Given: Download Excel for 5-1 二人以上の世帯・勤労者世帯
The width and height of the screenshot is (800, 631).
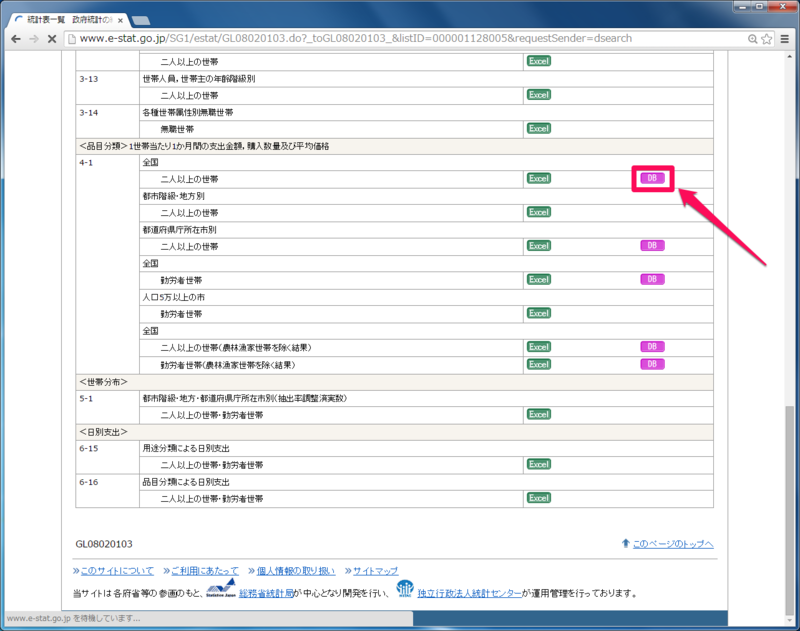Looking at the screenshot, I should click(x=539, y=414).
